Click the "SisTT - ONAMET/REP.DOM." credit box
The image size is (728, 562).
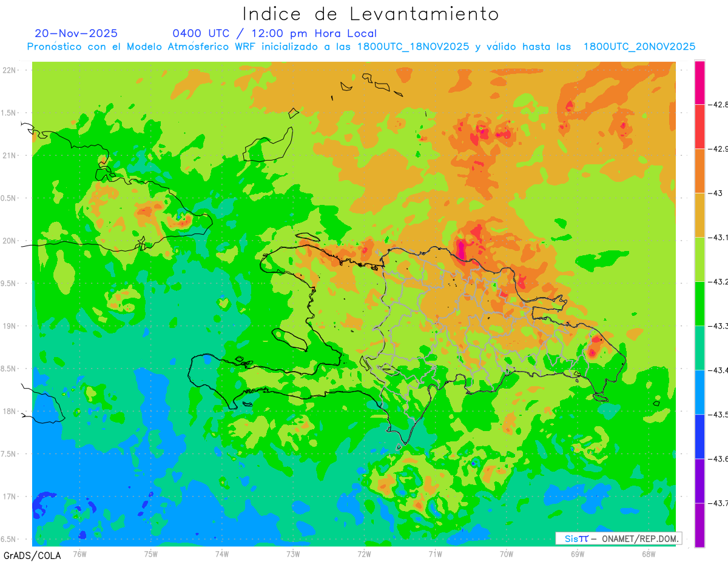[618, 538]
